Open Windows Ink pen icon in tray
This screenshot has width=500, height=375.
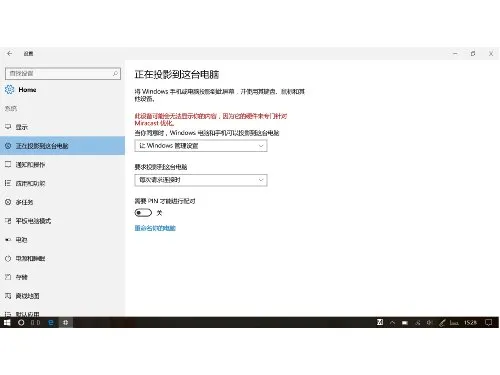click(442, 323)
